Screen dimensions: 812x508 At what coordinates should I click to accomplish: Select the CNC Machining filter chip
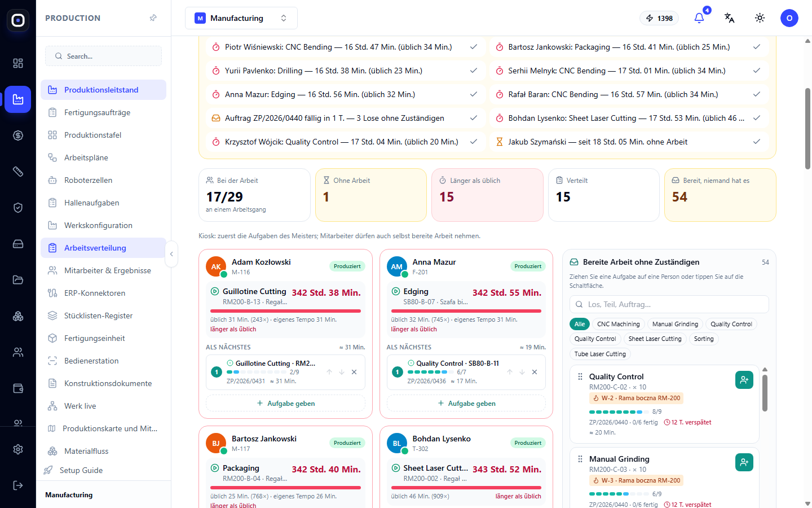[619, 324]
